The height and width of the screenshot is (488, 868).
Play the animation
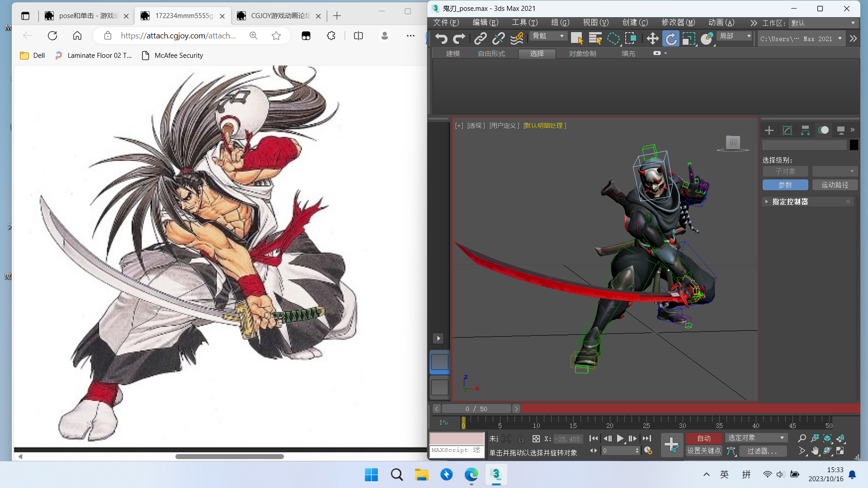[620, 438]
